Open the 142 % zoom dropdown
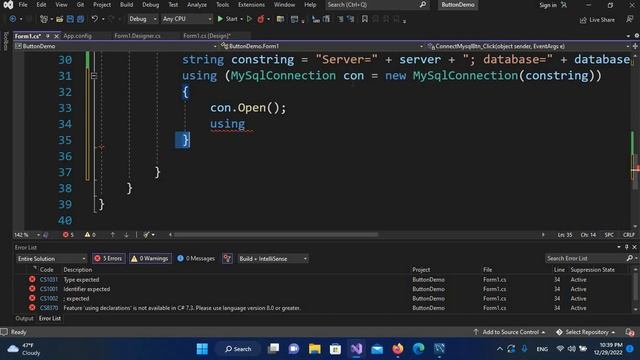This screenshot has width=640, height=360. [x=27, y=235]
